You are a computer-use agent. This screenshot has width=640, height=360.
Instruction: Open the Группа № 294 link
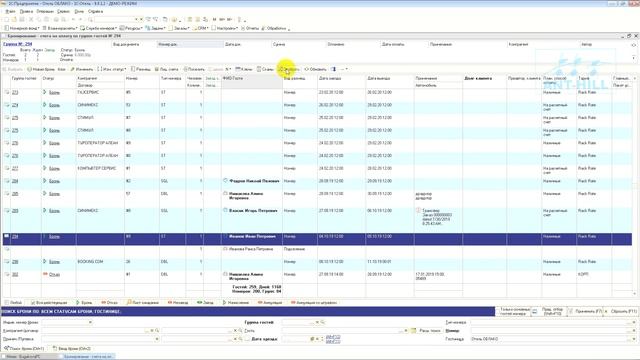[18, 44]
